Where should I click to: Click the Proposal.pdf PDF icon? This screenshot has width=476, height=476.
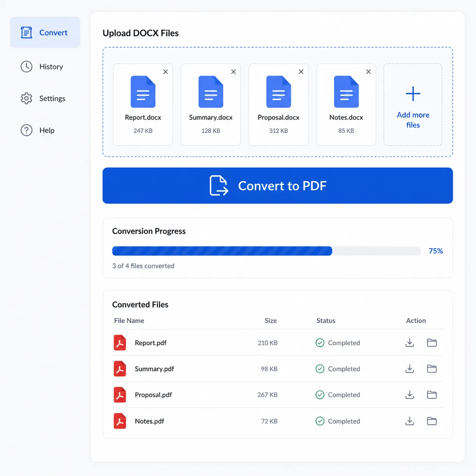(120, 395)
